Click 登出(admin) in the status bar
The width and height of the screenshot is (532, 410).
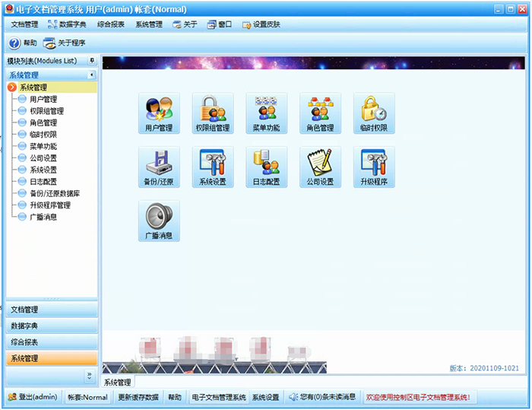click(33, 397)
